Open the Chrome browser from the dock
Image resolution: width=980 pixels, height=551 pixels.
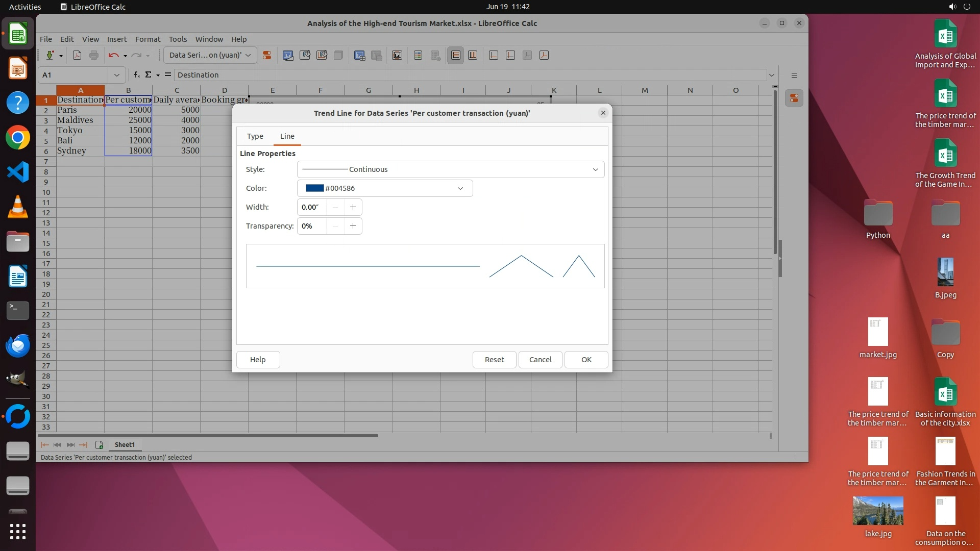tap(18, 138)
